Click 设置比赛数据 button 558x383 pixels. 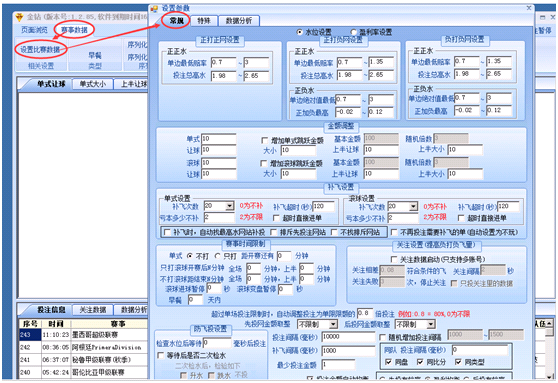(x=40, y=49)
